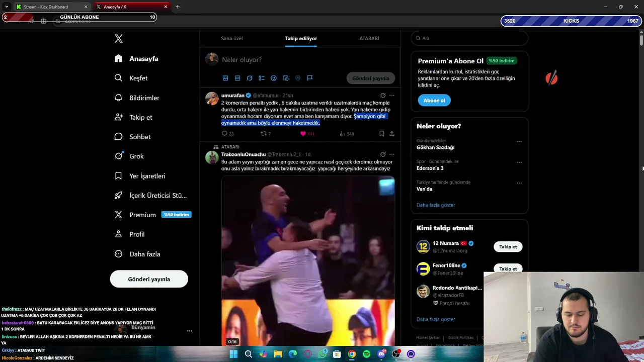Screen dimensions: 644x362
Task: Follow the Fener10line account
Action: pyautogui.click(x=508, y=269)
